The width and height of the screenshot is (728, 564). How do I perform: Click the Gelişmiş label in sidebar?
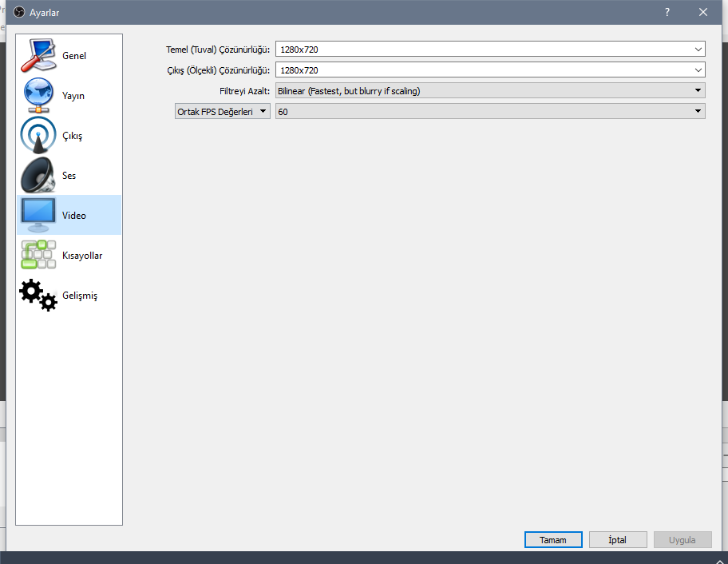pos(80,296)
